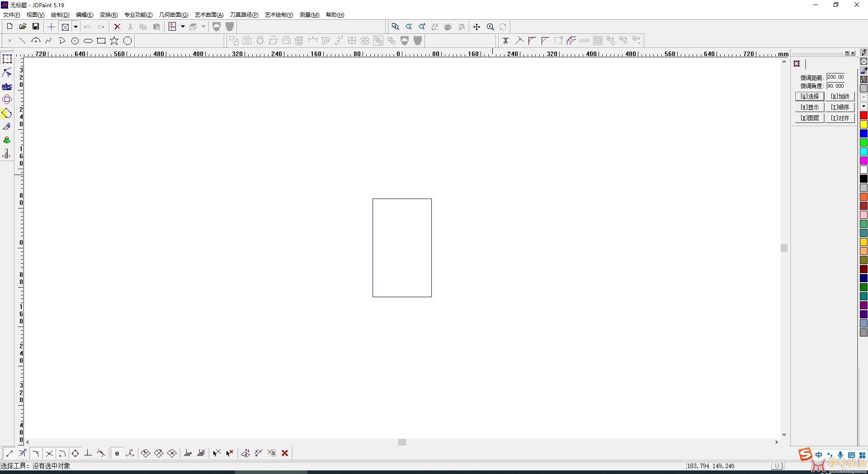Choose the yellow diamond tool in left sidebar
868x474 pixels.
click(x=7, y=113)
